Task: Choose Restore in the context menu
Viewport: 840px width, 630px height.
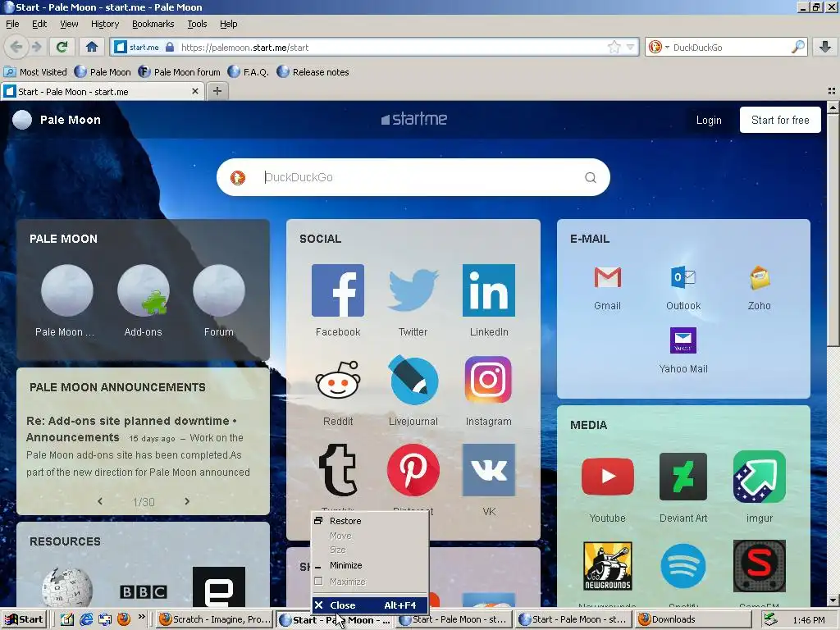Action: point(370,521)
